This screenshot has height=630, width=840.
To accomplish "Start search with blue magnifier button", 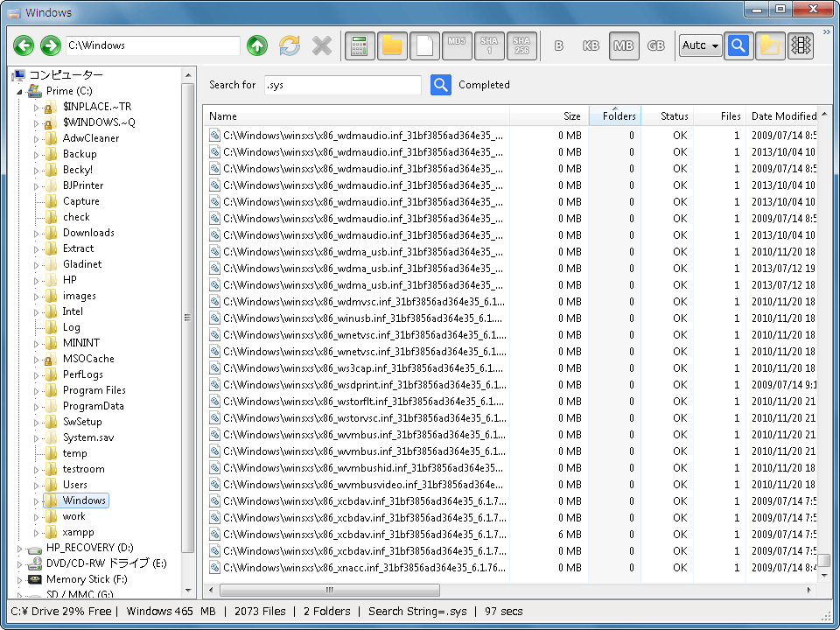I will coord(441,85).
